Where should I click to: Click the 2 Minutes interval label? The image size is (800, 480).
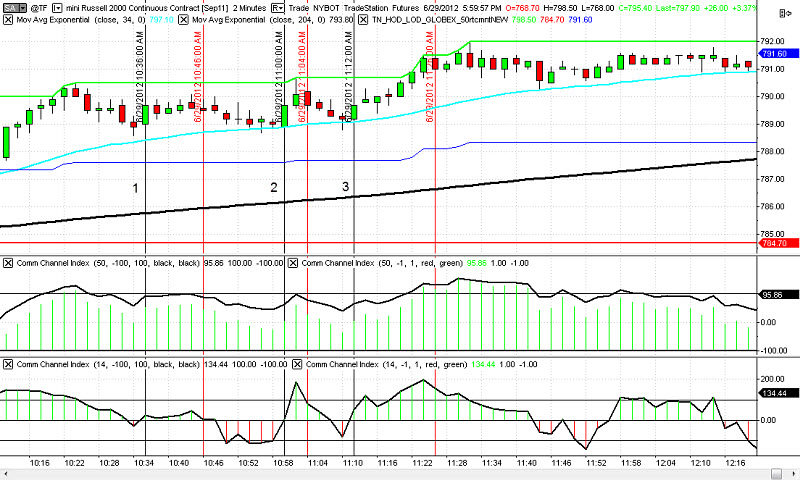point(250,8)
